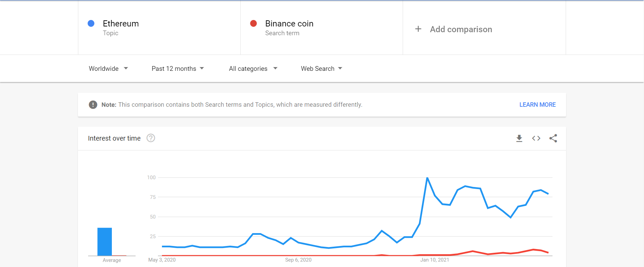Image resolution: width=644 pixels, height=267 pixels.
Task: Open the embed code icon
Action: pyautogui.click(x=536, y=138)
